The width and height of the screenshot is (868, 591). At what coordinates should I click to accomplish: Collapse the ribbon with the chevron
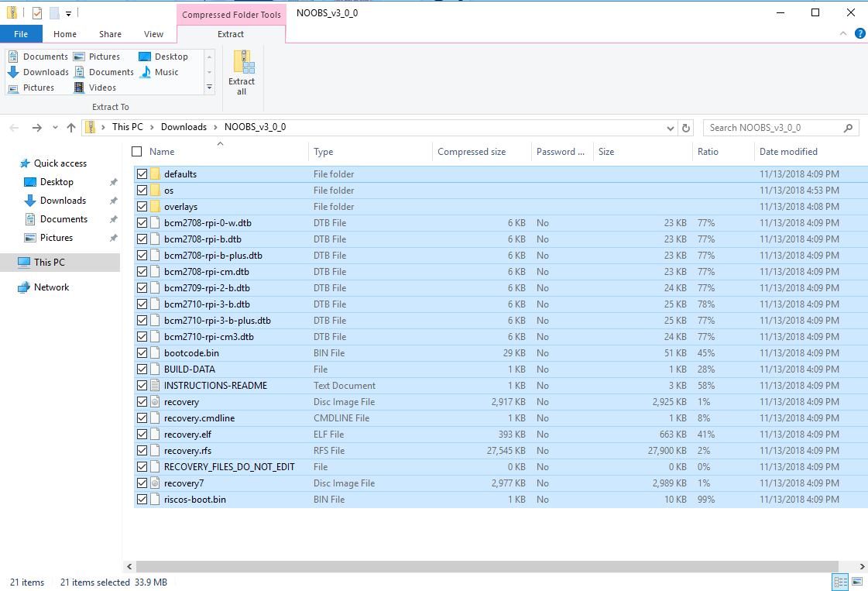(x=843, y=34)
